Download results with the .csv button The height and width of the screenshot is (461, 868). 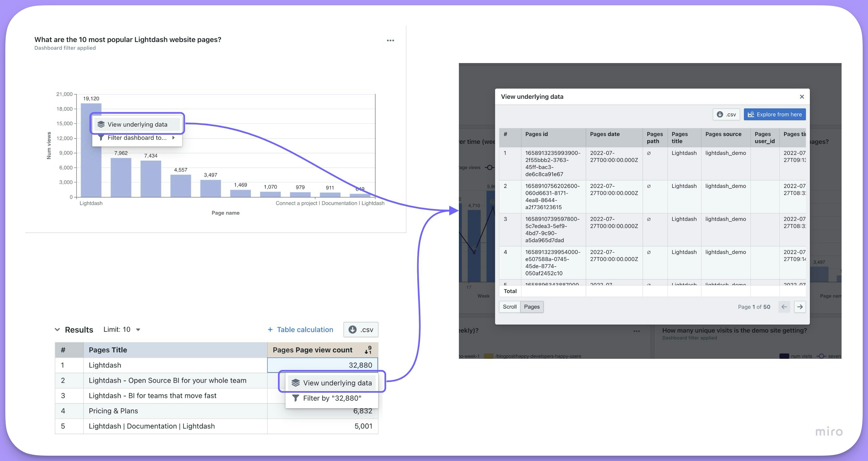click(x=361, y=330)
